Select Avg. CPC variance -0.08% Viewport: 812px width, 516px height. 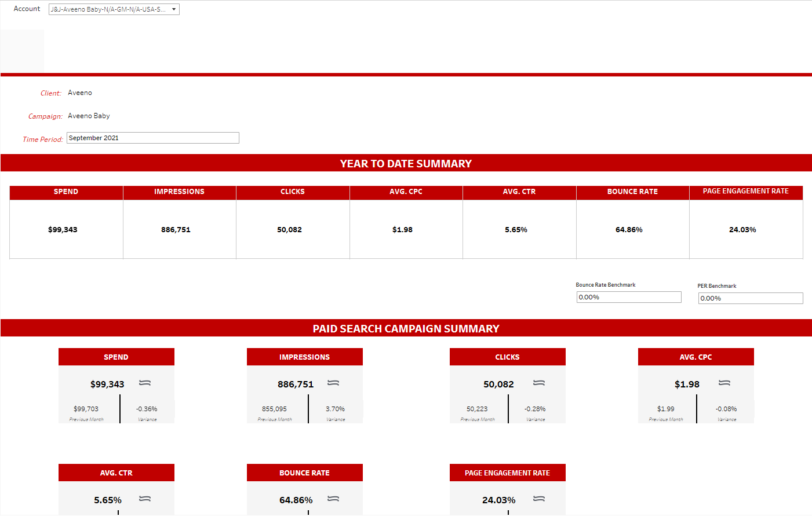tap(726, 409)
